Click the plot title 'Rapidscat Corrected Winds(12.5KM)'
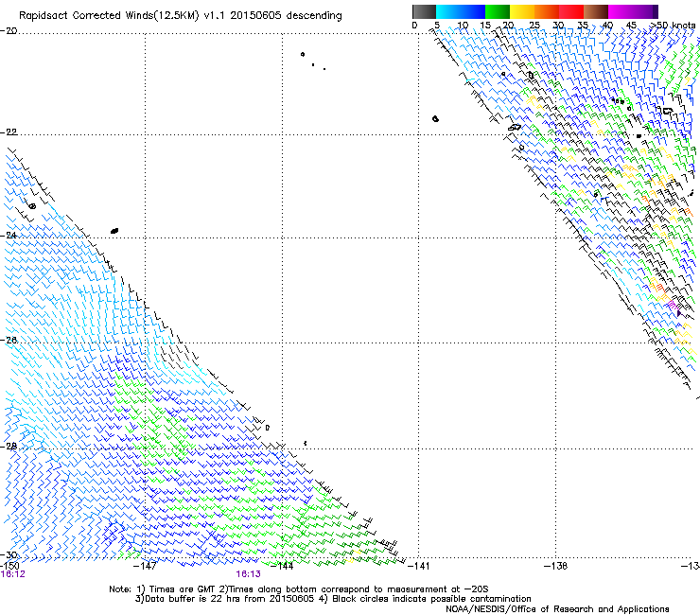This screenshot has height=615, width=700. [x=109, y=16]
